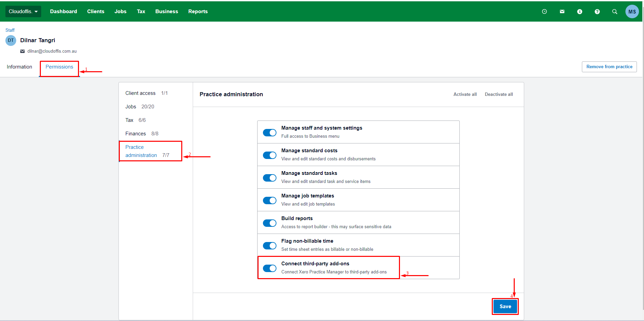Open the Dashboard menu
The image size is (644, 321).
point(63,11)
